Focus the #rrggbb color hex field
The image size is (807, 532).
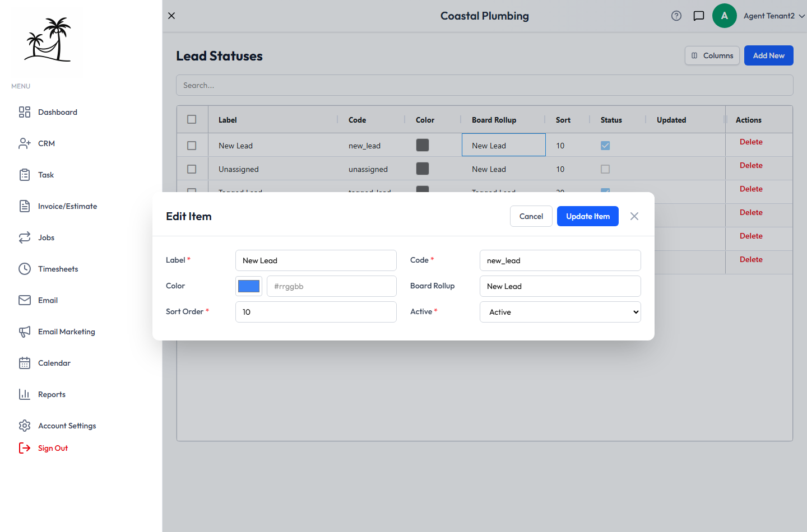tap(332, 286)
